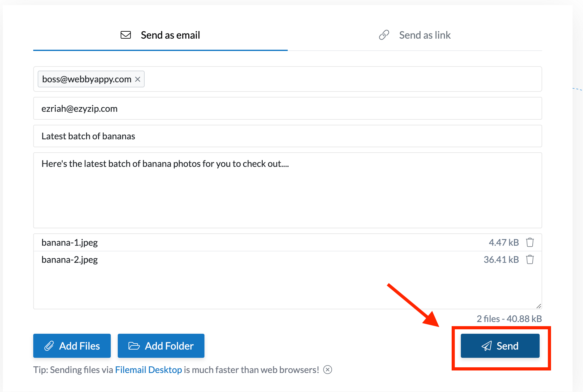Switch to the Send as link tab
583x392 pixels.
pyautogui.click(x=424, y=35)
